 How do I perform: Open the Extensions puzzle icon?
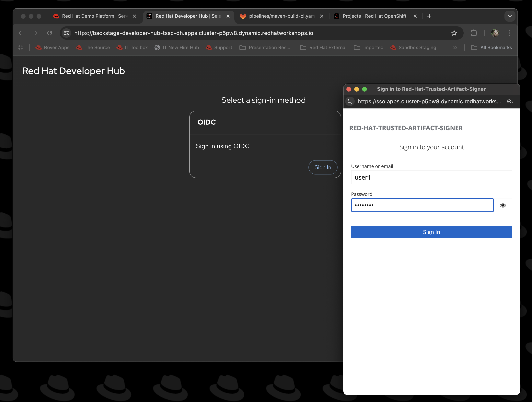tap(474, 33)
